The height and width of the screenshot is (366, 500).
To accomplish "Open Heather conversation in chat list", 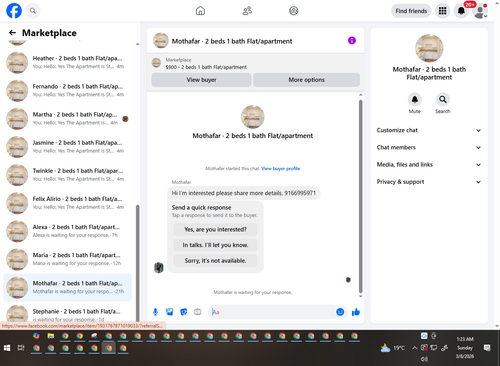I will 67,62.
